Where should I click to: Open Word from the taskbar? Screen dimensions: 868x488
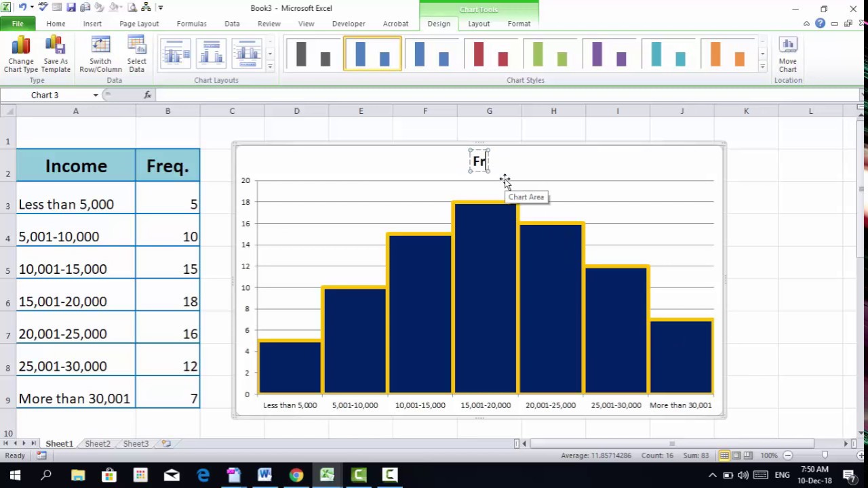[x=264, y=474]
